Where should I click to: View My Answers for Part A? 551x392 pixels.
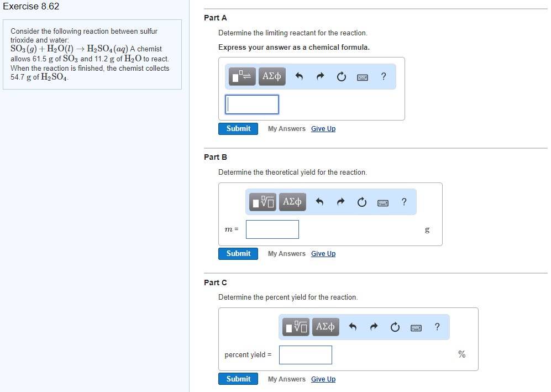pos(287,129)
